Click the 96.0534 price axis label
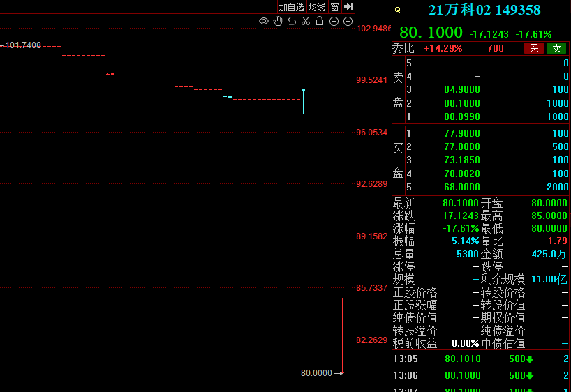The image size is (571, 392). point(372,133)
